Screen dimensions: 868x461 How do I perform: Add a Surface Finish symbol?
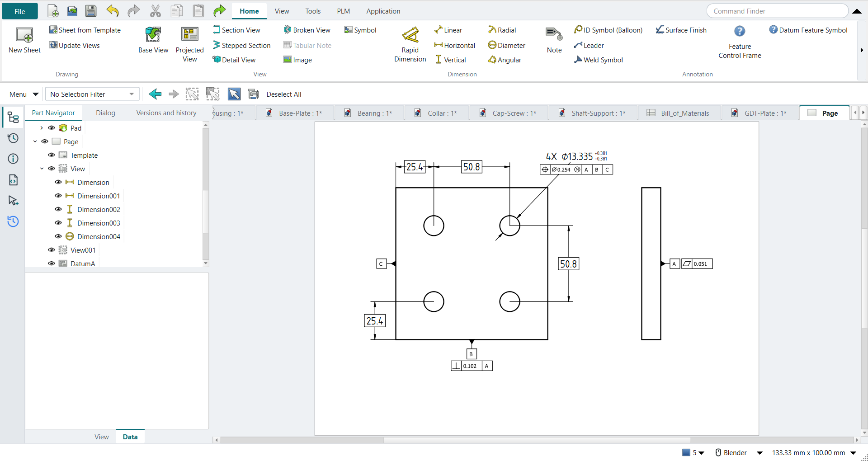tap(681, 30)
